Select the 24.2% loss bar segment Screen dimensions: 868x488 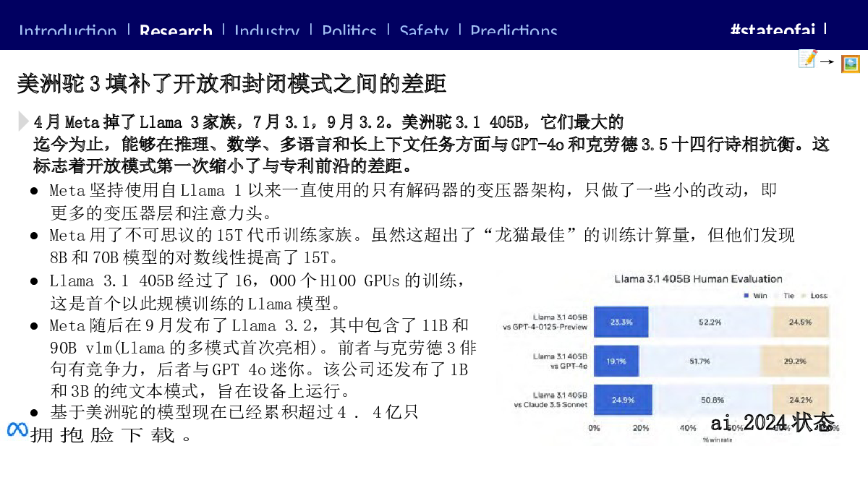[800, 400]
